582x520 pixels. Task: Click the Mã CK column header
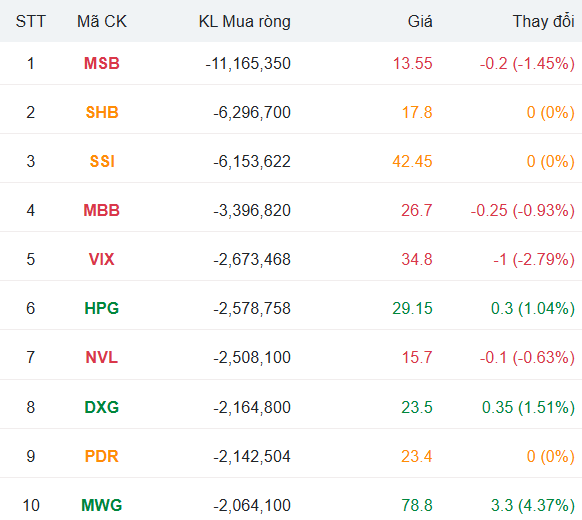click(102, 22)
